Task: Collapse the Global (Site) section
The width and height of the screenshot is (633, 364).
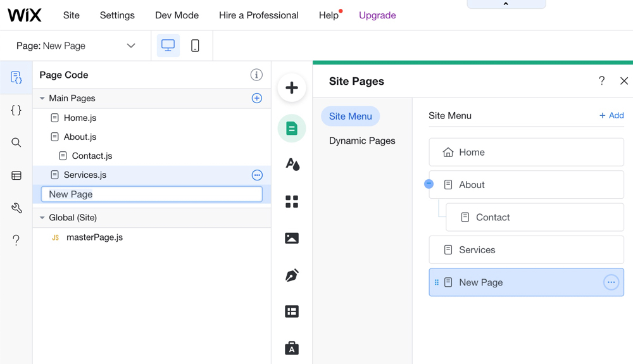Action: pyautogui.click(x=42, y=218)
